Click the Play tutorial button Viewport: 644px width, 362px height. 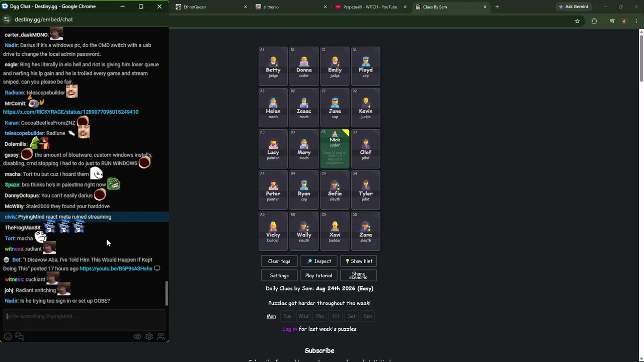click(x=319, y=276)
